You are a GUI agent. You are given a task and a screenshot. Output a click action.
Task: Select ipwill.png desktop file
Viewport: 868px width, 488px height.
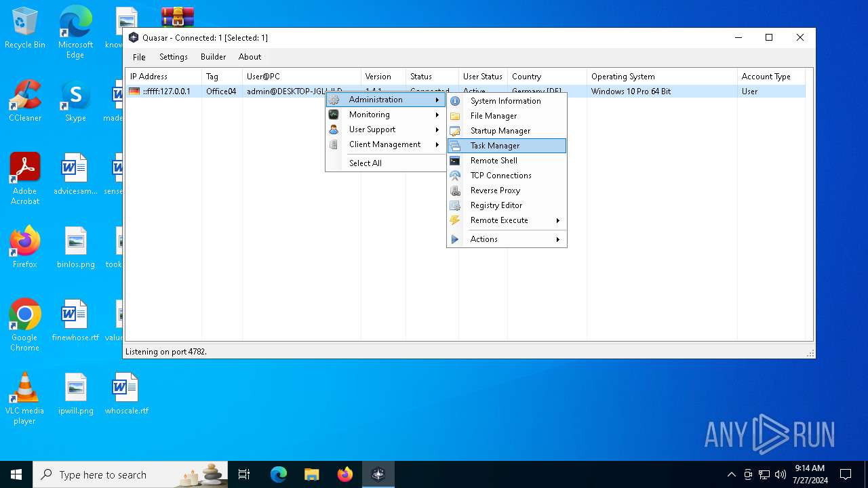click(75, 394)
